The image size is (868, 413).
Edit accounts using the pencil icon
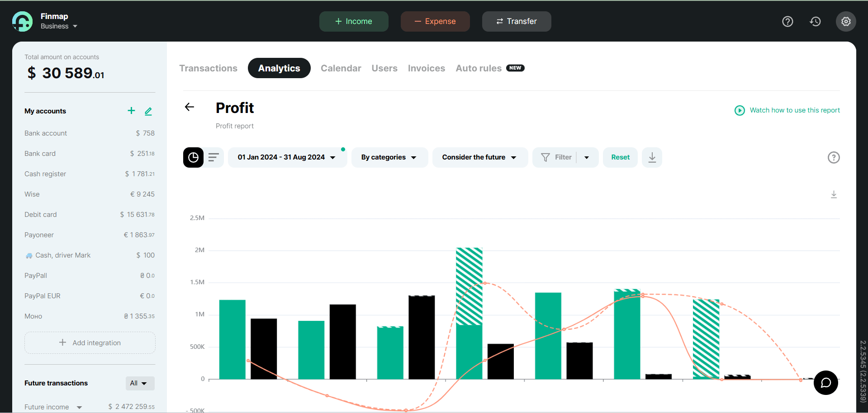click(148, 111)
